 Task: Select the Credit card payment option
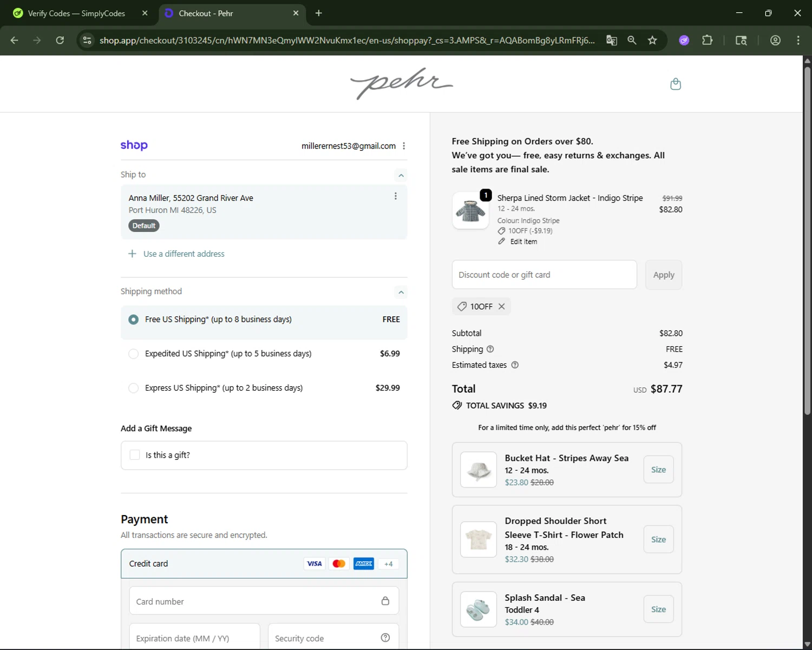coord(264,563)
